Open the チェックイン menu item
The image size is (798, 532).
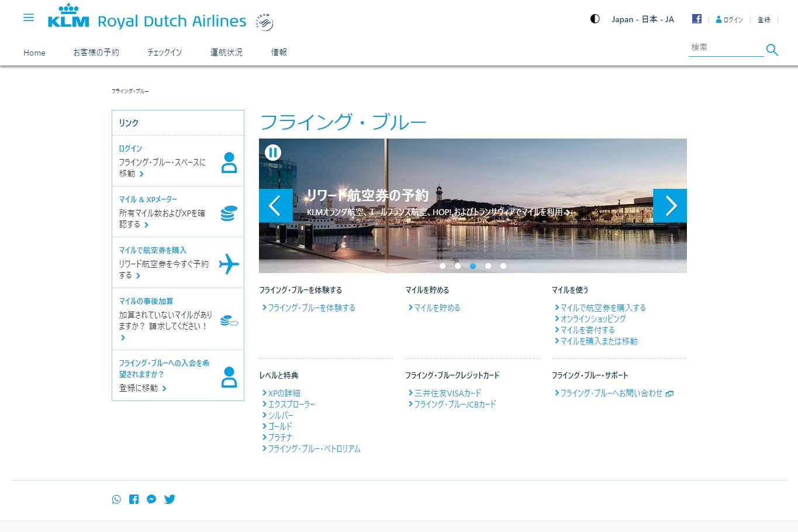[164, 53]
